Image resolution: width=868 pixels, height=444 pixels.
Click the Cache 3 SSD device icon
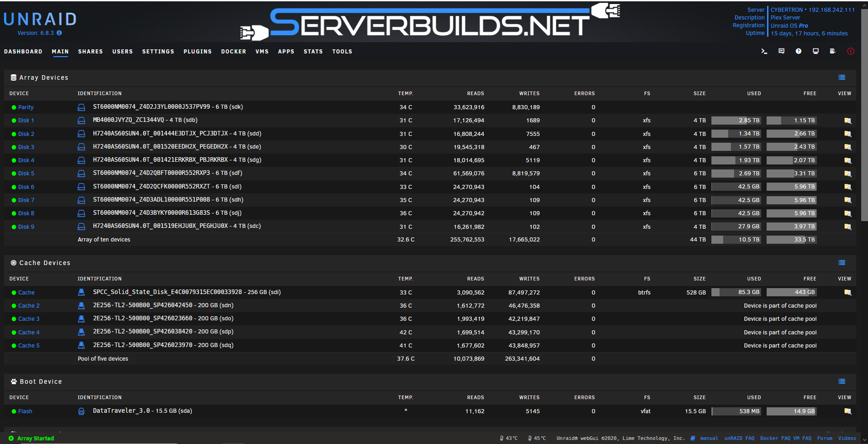(x=81, y=319)
